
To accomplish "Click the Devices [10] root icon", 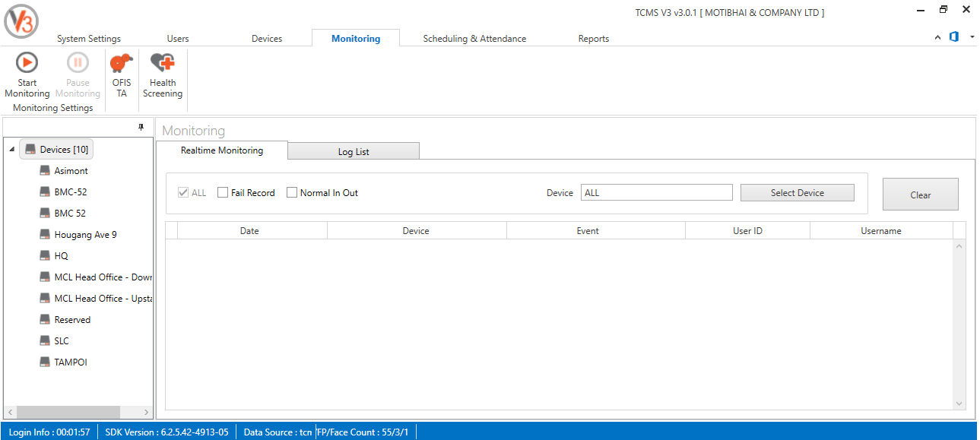I will pyautogui.click(x=30, y=150).
